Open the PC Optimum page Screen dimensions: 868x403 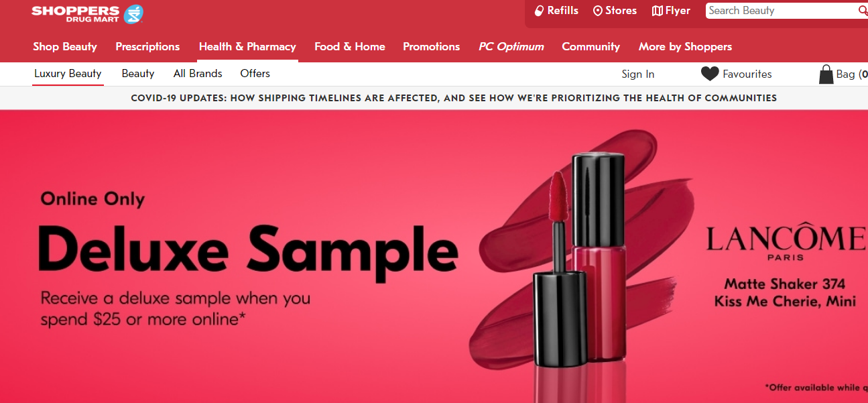(x=511, y=46)
